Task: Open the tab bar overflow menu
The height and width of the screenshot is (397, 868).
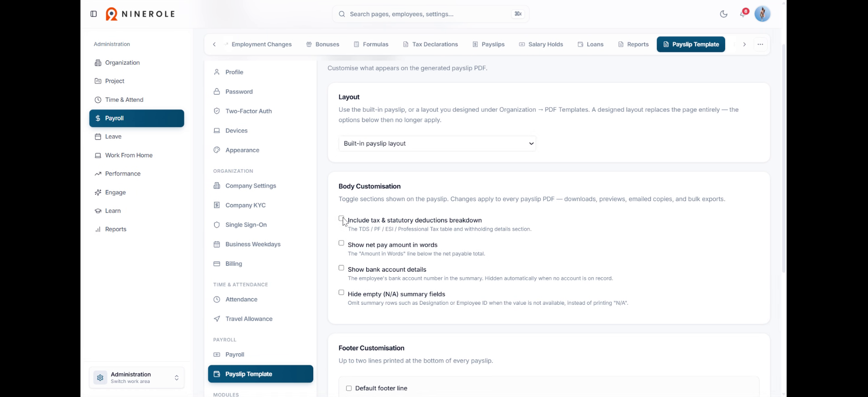Action: pos(760,44)
